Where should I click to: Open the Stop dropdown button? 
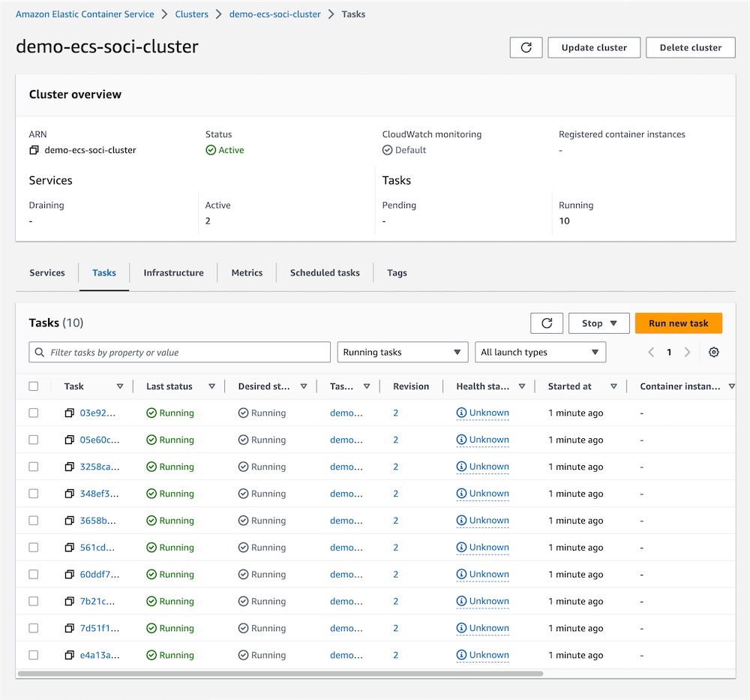[598, 323]
